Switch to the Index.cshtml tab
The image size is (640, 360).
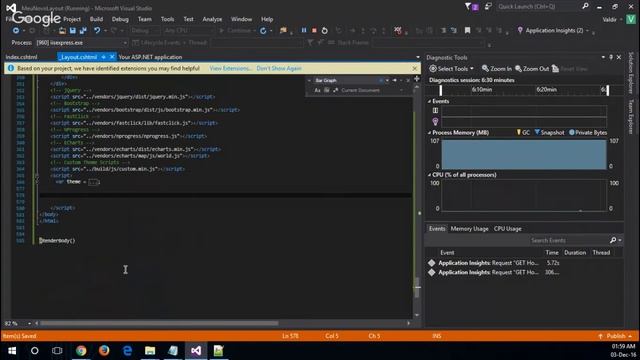click(x=21, y=57)
